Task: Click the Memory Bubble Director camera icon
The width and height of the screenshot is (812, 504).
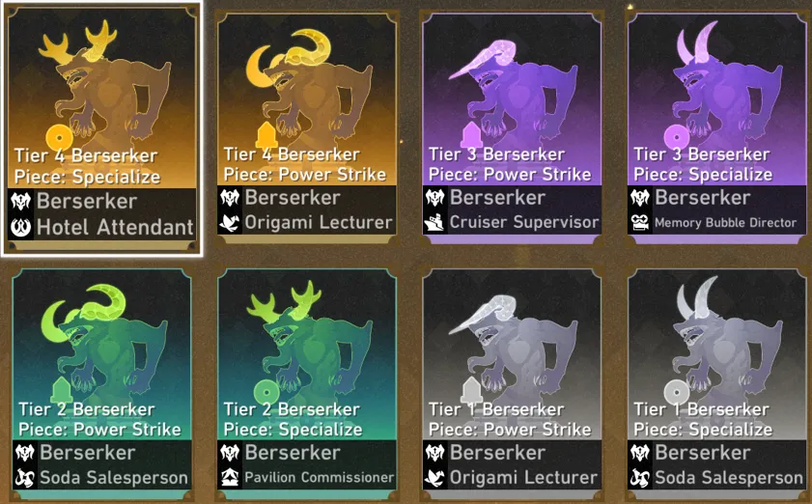Action: [x=640, y=223]
